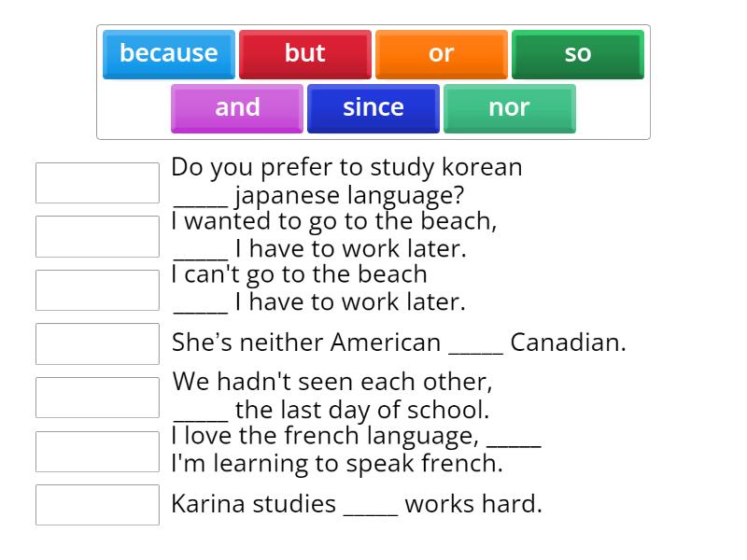
Task: Select the answer box for the beach sentence
Action: 97,236
